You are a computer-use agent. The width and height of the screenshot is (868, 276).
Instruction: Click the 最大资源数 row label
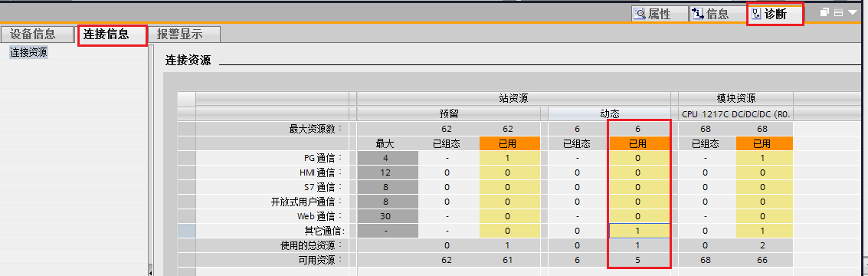coord(315,129)
